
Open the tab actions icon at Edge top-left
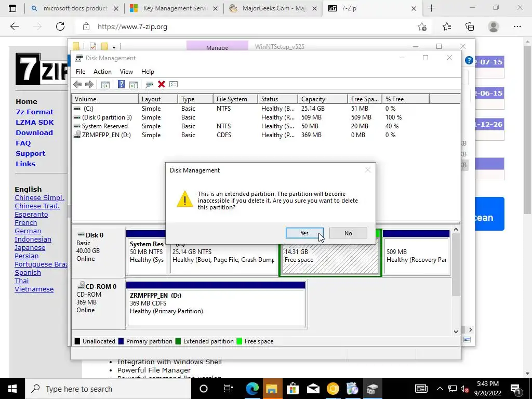pos(12,8)
